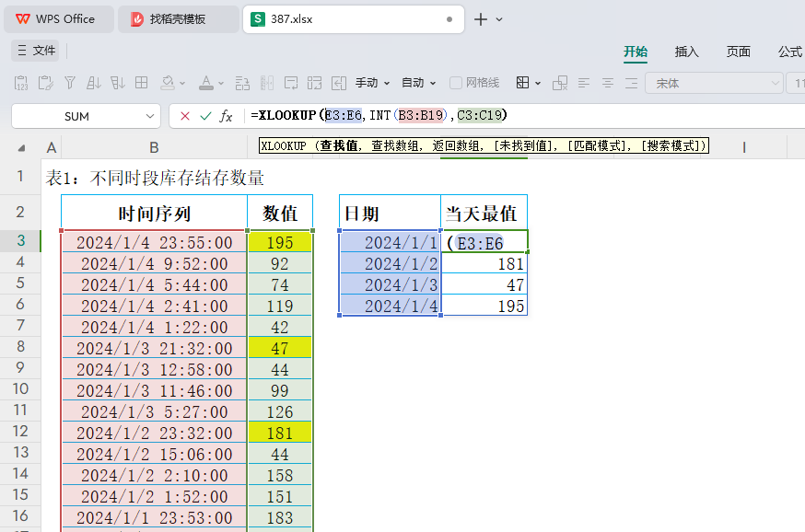This screenshot has width=805, height=532.
Task: Switch to the 387.xlsx document tab
Action: coord(353,19)
